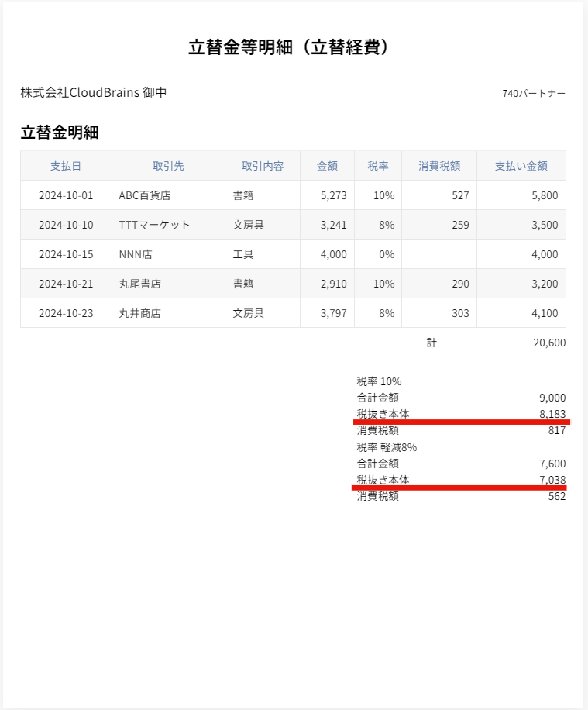Screen dimensions: 588x710
Task: Click the 7,038 pre-tax value
Action: click(552, 480)
